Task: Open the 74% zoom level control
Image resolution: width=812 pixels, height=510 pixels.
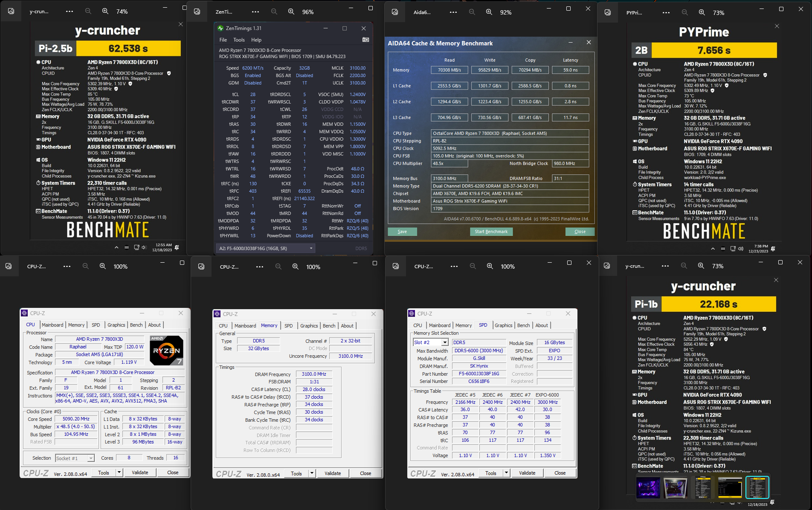Action: (122, 12)
